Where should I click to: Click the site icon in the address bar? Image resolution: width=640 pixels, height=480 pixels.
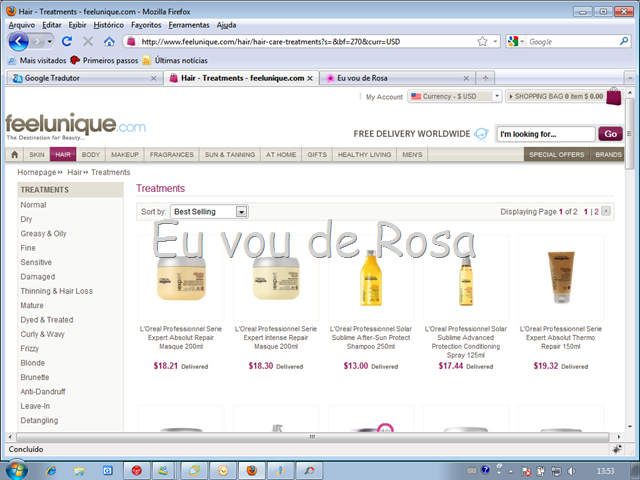131,41
